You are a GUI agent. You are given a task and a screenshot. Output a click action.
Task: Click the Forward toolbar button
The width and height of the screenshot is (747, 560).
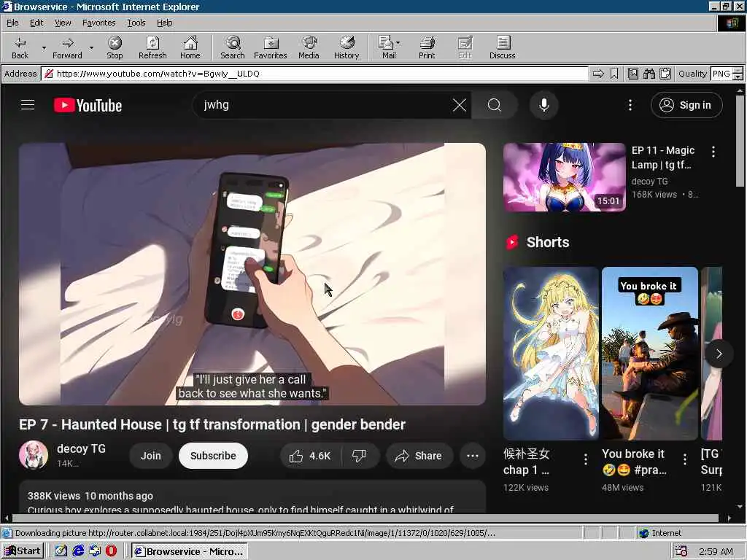pyautogui.click(x=67, y=47)
